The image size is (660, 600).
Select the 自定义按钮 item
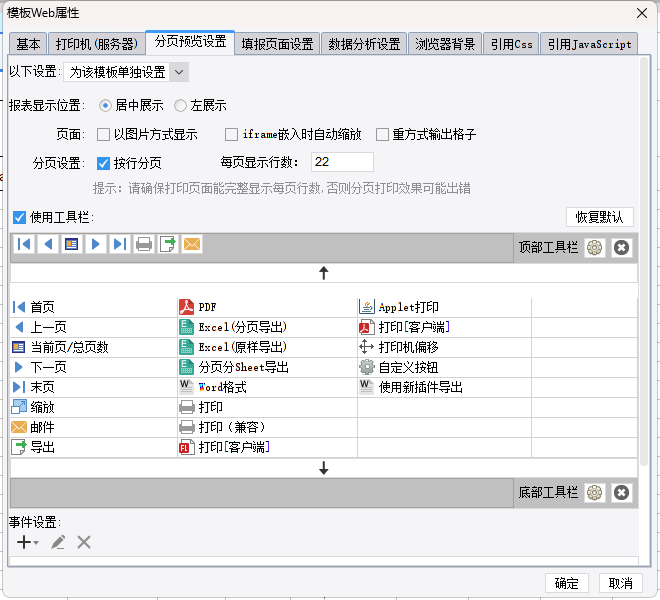coord(444,367)
